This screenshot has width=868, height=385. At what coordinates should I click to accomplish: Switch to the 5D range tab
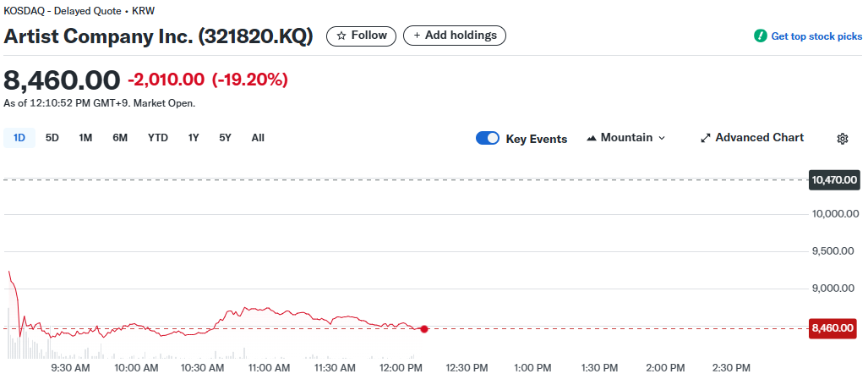click(52, 138)
